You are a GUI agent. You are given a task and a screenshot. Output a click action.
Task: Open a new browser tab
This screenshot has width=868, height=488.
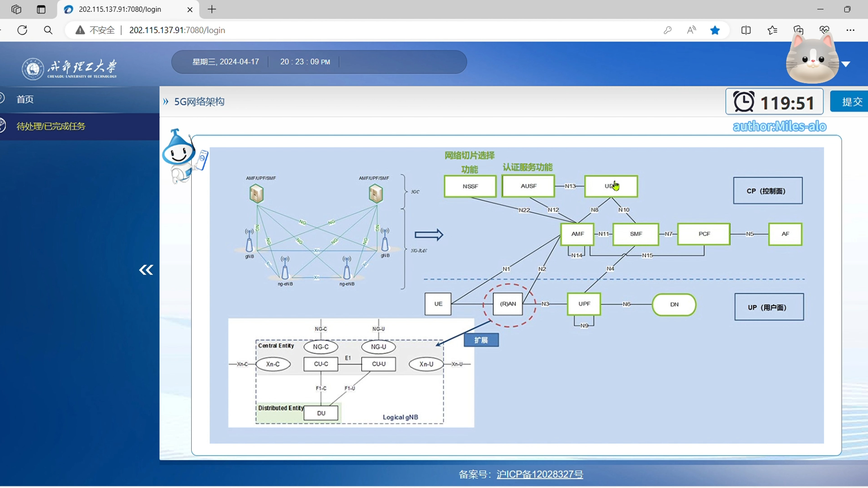click(x=212, y=9)
